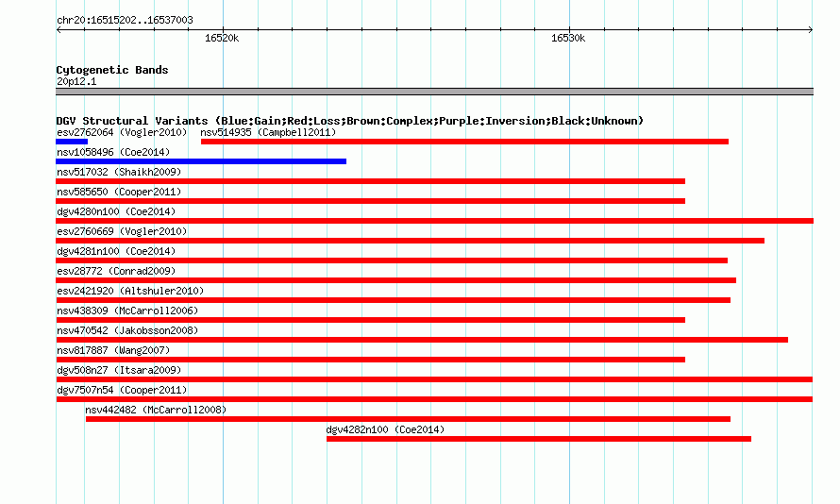The image size is (840, 504).
Task: Select the dgv508n27 (Itsara2009) red bar
Action: [434, 379]
